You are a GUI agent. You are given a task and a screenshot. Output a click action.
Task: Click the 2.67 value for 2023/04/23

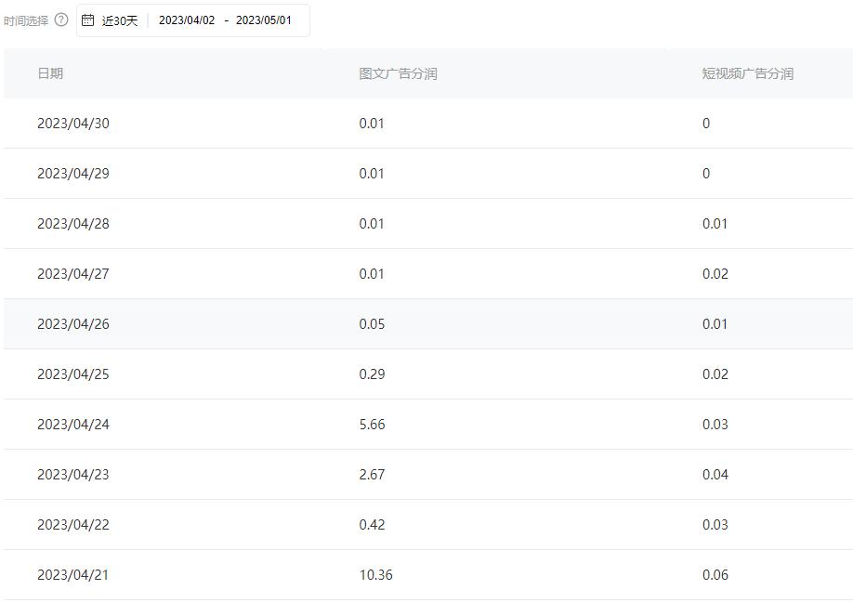[x=372, y=475]
